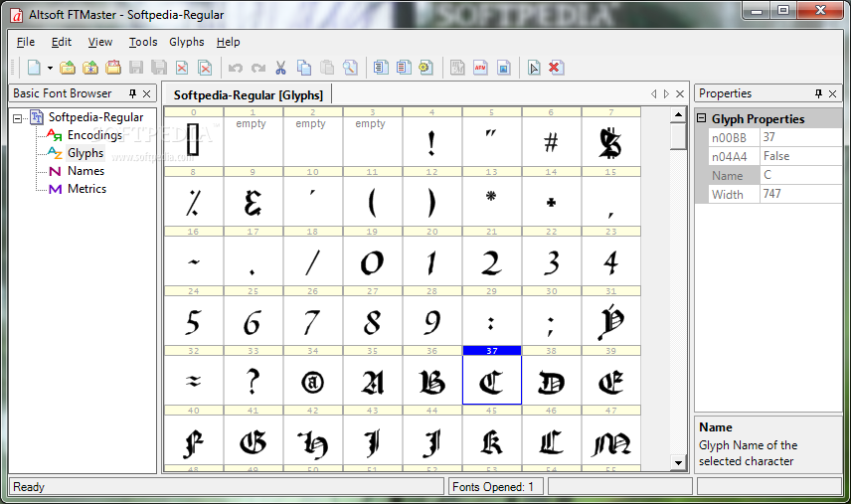The image size is (851, 504).
Task: Click the Cut scissors icon
Action: click(x=280, y=68)
